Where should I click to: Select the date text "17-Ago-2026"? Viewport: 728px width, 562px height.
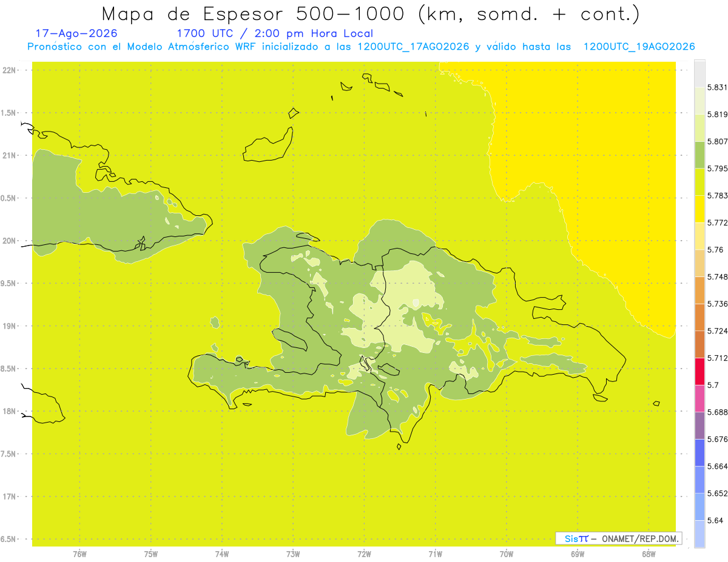76,33
